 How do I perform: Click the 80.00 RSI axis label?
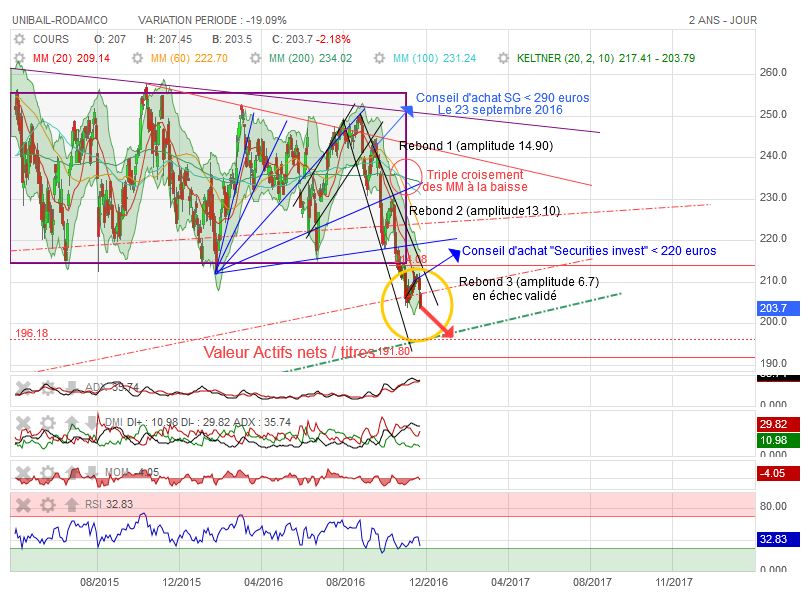(x=773, y=506)
